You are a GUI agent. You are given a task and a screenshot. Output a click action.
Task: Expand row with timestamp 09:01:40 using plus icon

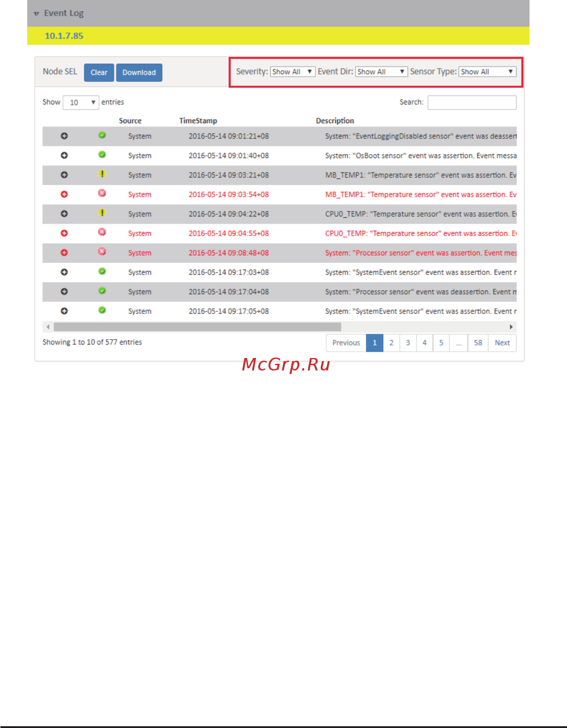pos(64,155)
